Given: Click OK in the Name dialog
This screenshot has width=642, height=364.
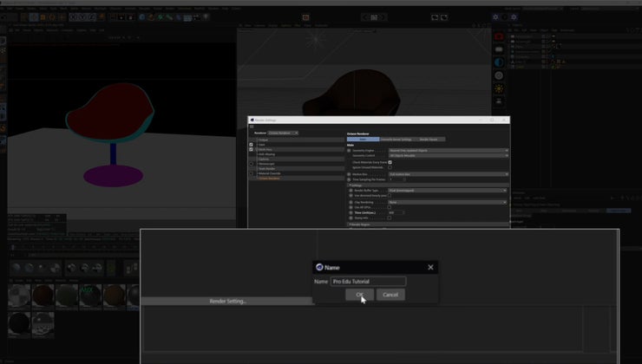Looking at the screenshot, I should (x=360, y=295).
